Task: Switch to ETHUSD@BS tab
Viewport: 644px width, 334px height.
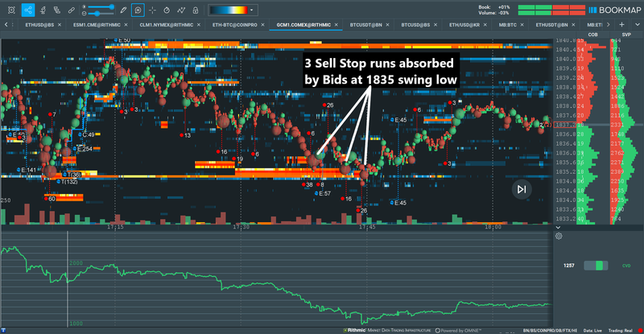Action: click(x=39, y=25)
